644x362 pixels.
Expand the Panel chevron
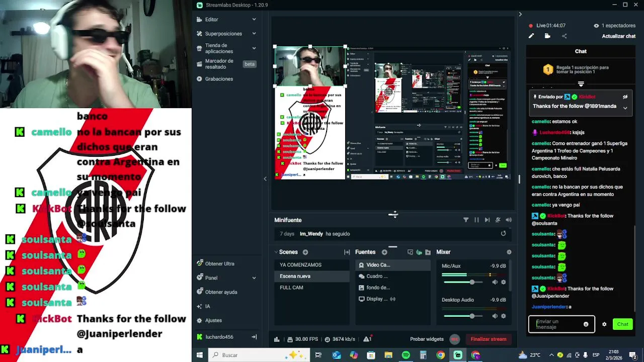[254, 278]
